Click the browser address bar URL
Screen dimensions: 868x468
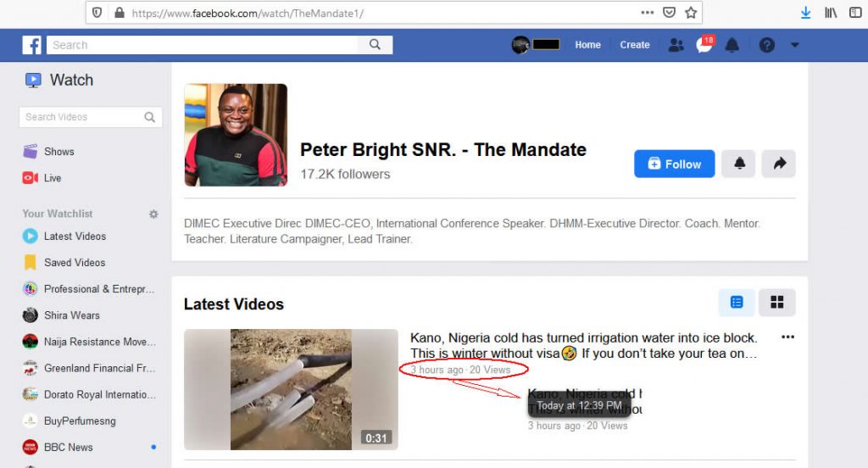point(248,14)
